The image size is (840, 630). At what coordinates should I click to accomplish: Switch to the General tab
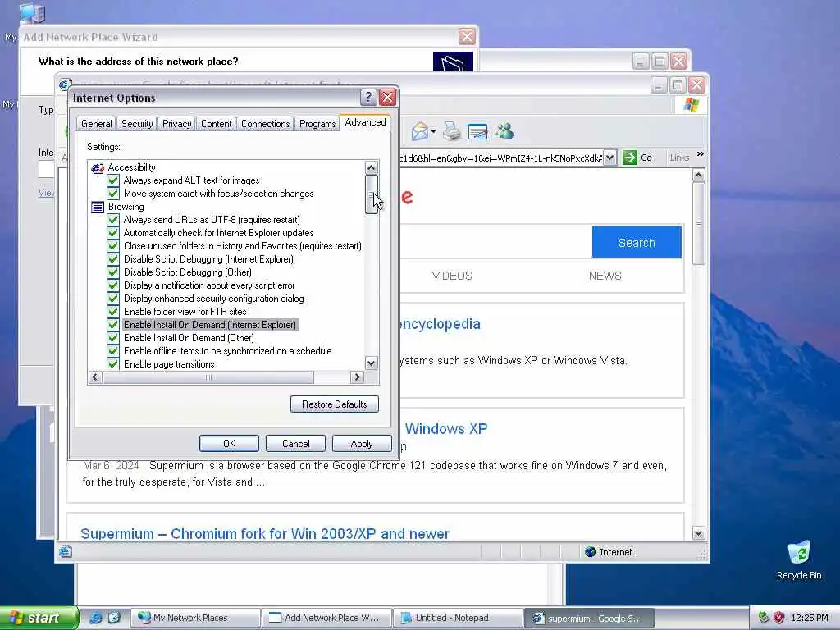(x=97, y=124)
